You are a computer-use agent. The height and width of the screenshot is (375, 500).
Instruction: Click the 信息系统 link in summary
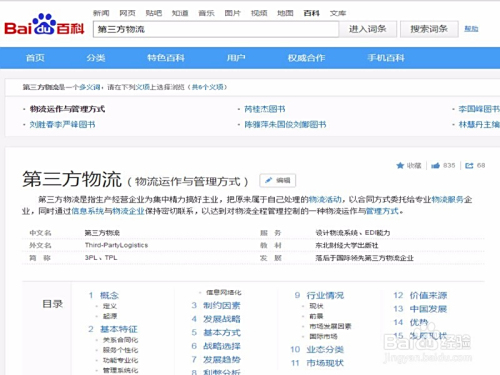(88, 211)
